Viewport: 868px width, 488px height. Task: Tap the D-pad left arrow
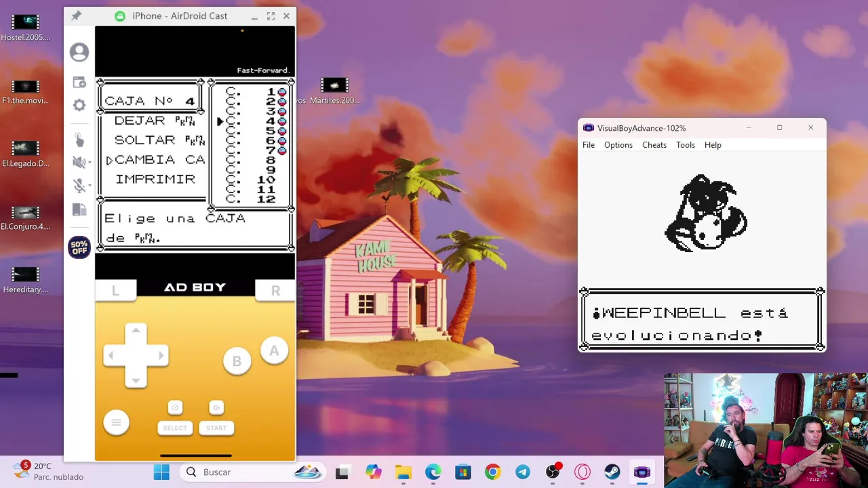point(111,355)
